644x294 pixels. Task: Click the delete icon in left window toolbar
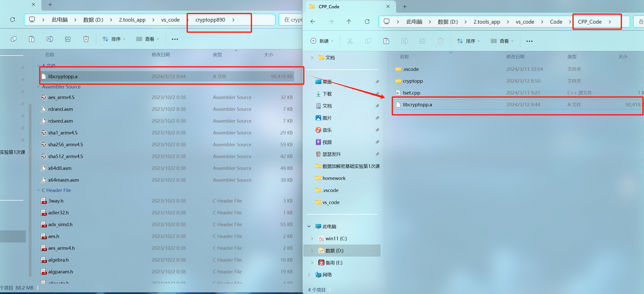tap(86, 39)
